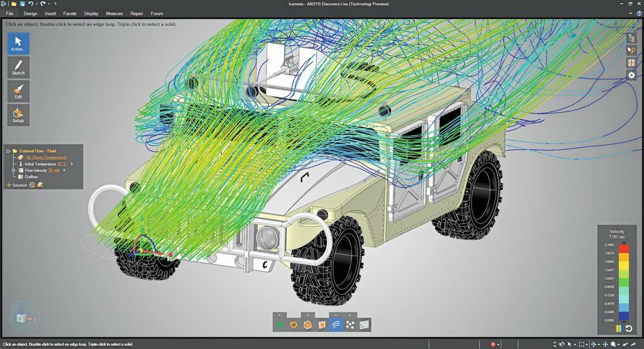Viewport: 644px width, 349px height.
Task: Open the gear settings icon at right
Action: [631, 75]
